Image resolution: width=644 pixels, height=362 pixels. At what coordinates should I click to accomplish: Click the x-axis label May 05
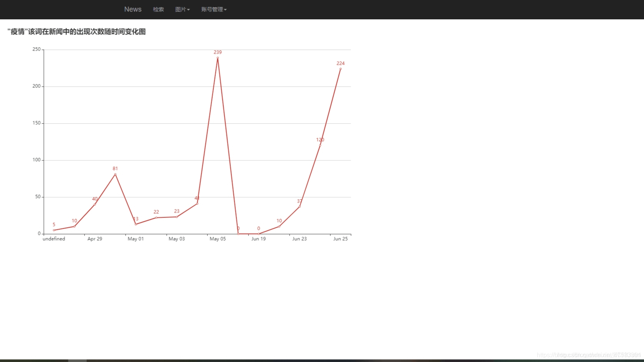[218, 239]
